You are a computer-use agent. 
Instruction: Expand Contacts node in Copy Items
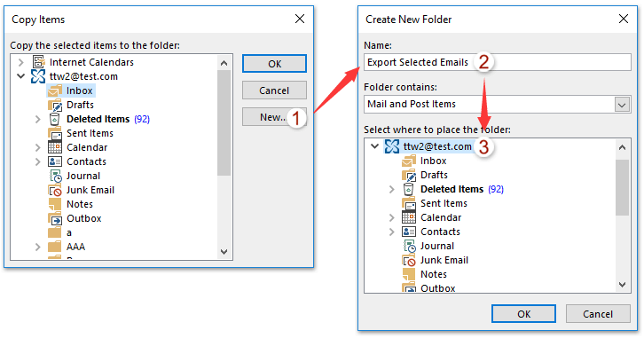pyautogui.click(x=38, y=161)
